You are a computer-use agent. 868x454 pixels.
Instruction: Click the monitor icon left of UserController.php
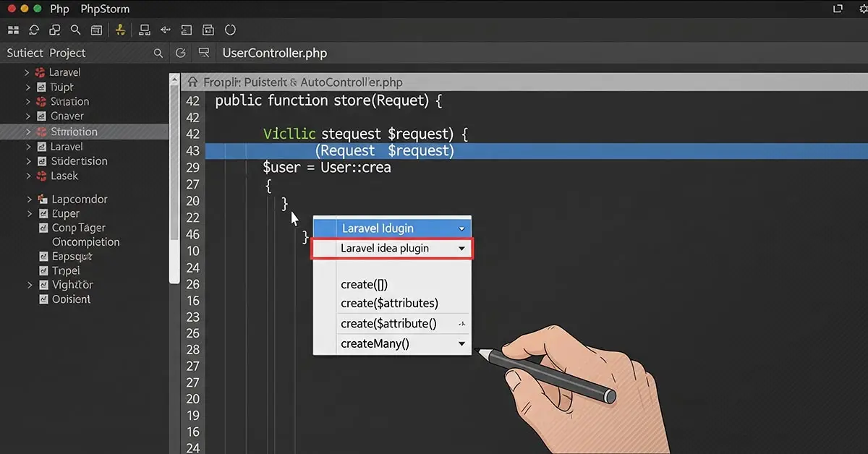(204, 53)
